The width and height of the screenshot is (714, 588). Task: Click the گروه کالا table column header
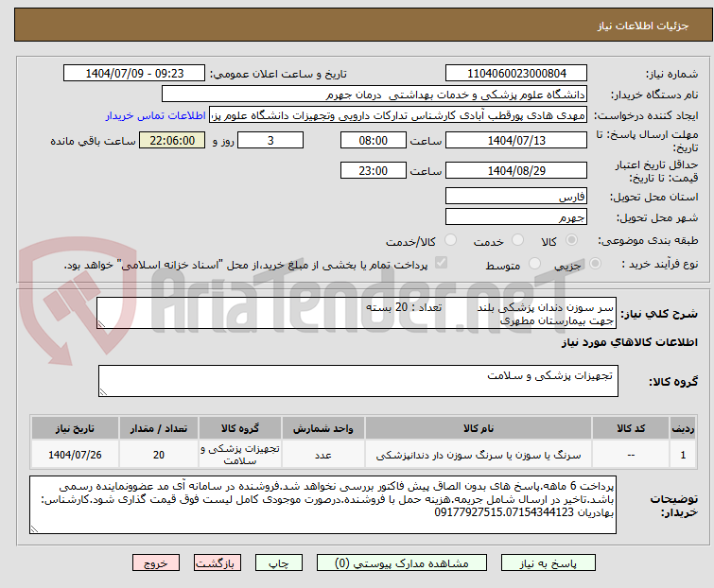pyautogui.click(x=240, y=428)
